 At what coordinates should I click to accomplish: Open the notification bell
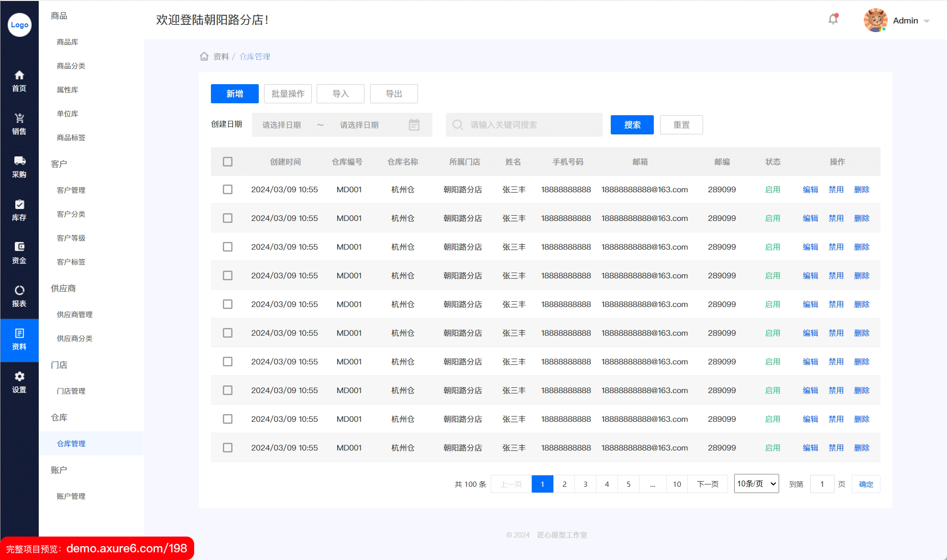pyautogui.click(x=833, y=19)
